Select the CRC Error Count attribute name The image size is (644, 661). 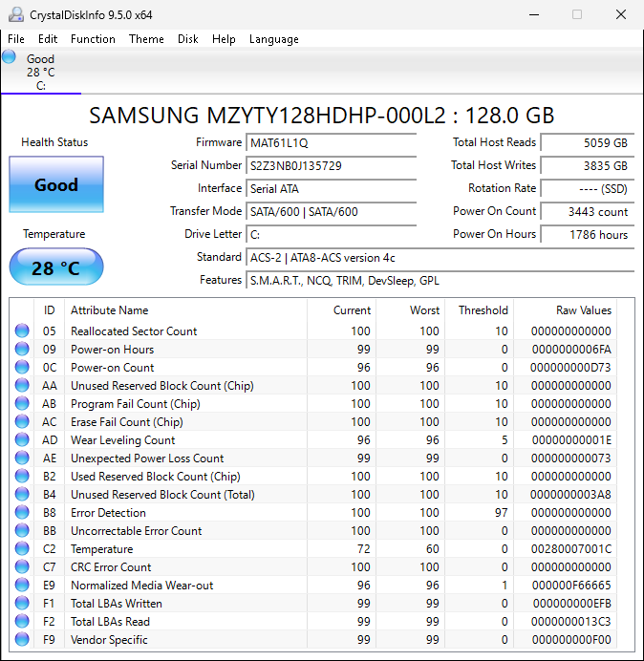point(111,567)
